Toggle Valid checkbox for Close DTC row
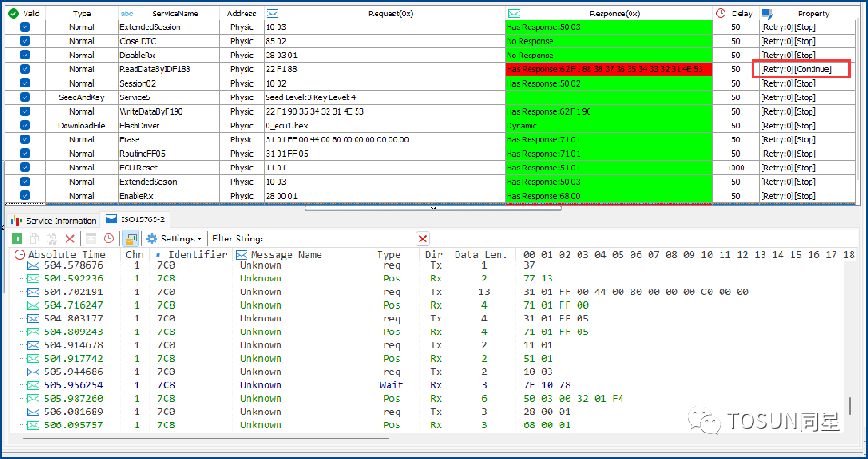The height and width of the screenshot is (459, 868). pos(25,41)
